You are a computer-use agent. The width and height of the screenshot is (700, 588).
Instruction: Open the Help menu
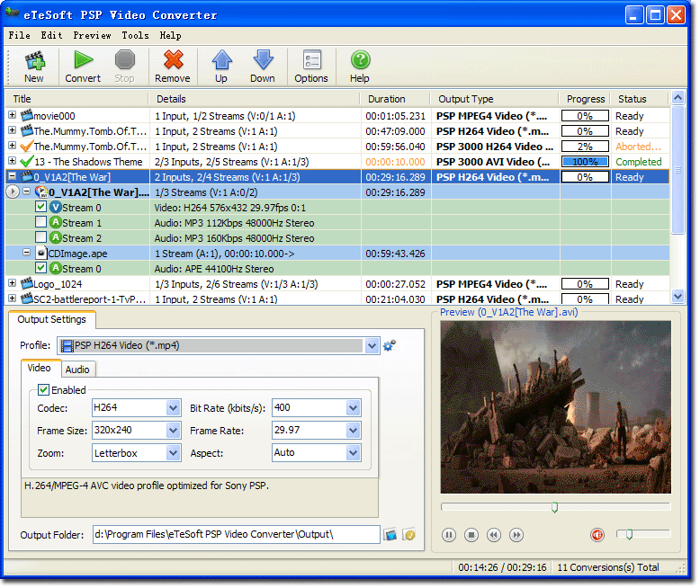pyautogui.click(x=171, y=35)
